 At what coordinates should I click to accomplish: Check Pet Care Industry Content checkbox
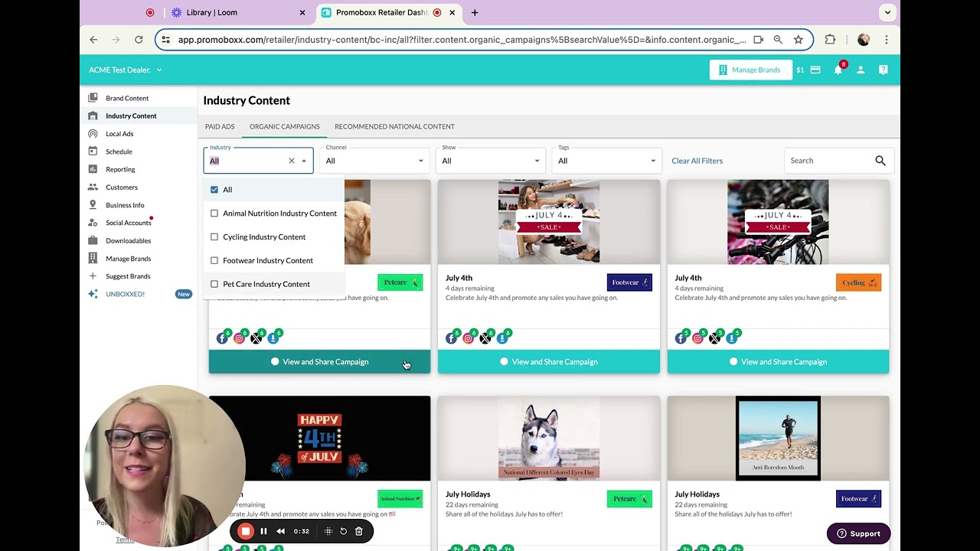[214, 284]
